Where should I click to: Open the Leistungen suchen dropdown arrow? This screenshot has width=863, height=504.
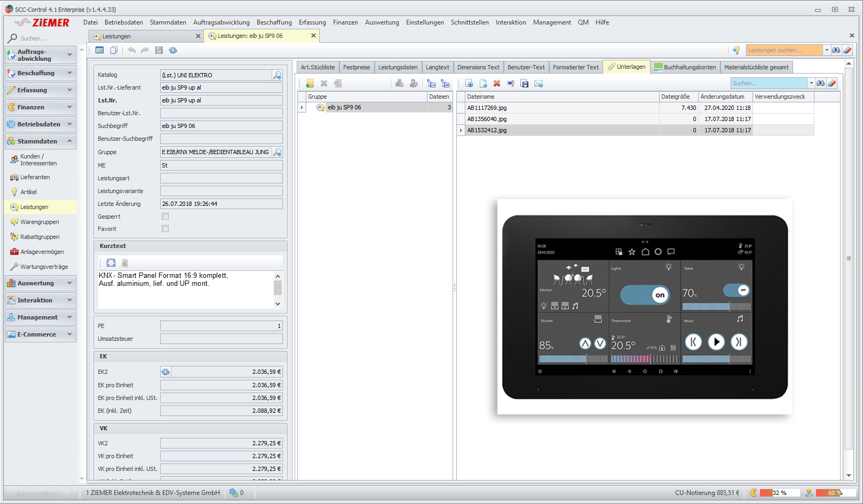(827, 50)
